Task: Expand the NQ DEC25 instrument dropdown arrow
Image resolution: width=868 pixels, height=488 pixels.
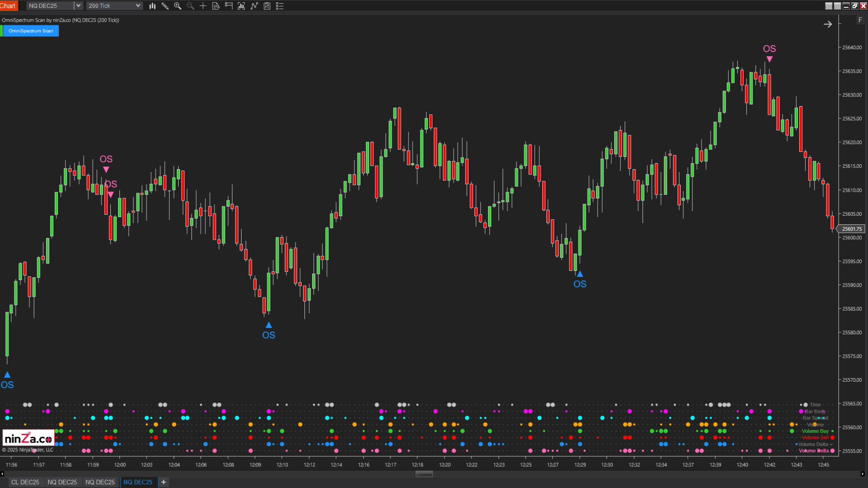Action: tap(78, 6)
